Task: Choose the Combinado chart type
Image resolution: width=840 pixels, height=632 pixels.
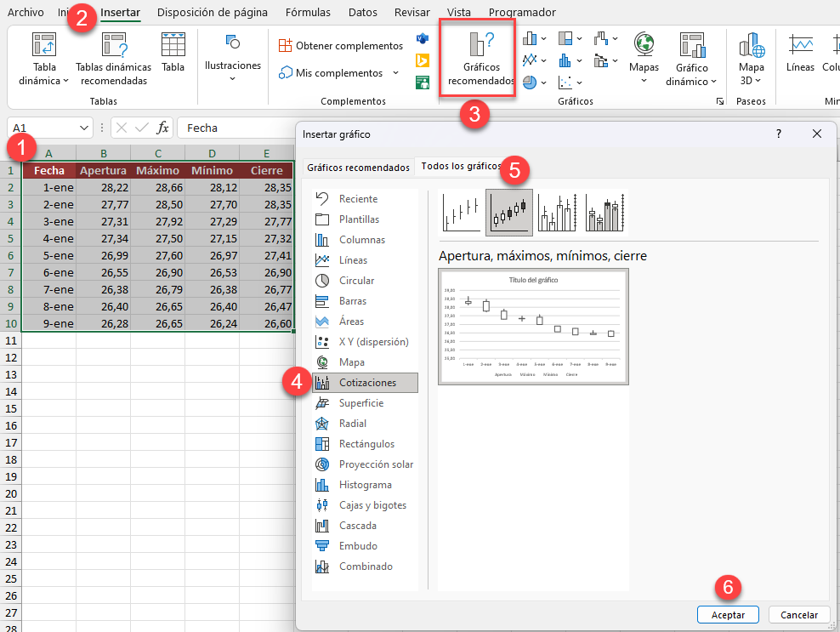Action: [365, 566]
